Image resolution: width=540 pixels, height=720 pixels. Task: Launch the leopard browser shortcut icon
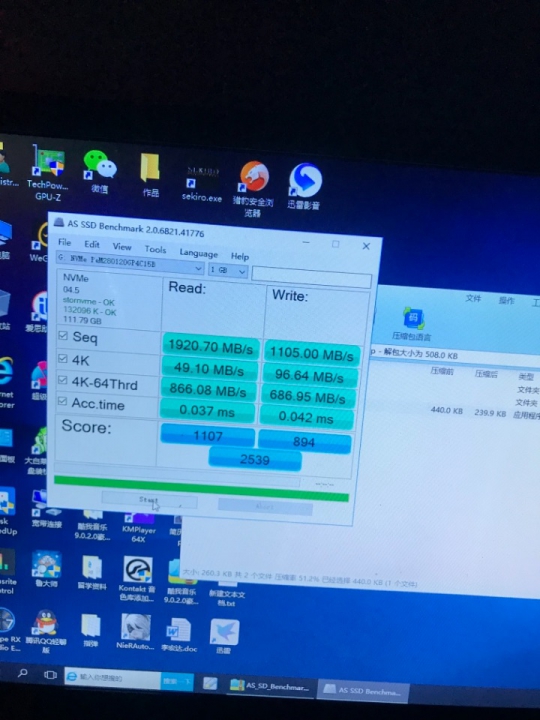click(253, 187)
